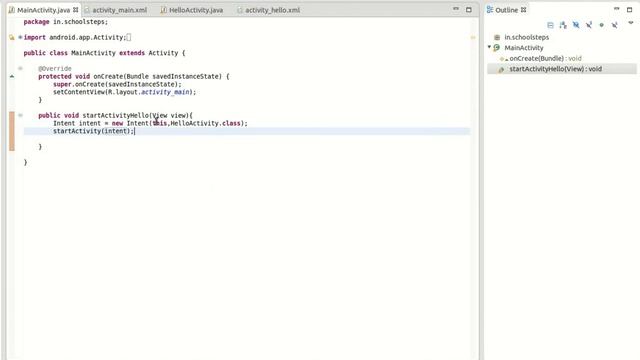
Task: Click the package icon beside in.schoolsteps
Action: 497,37
